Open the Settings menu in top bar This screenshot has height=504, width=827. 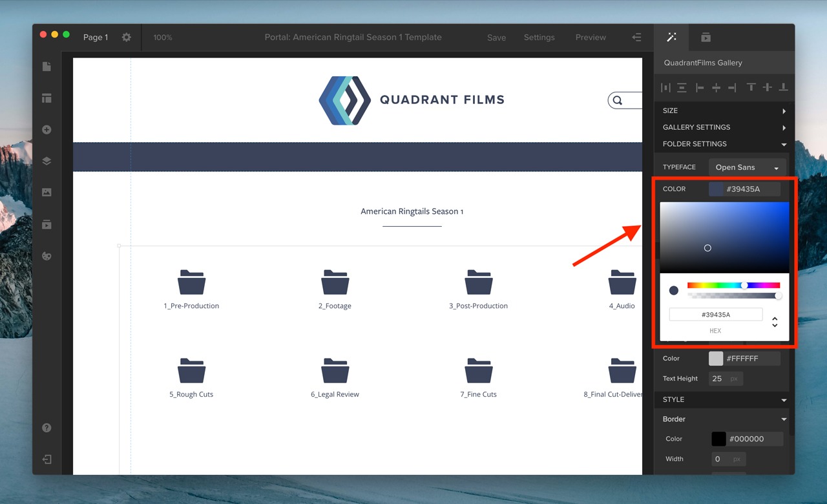click(x=539, y=37)
